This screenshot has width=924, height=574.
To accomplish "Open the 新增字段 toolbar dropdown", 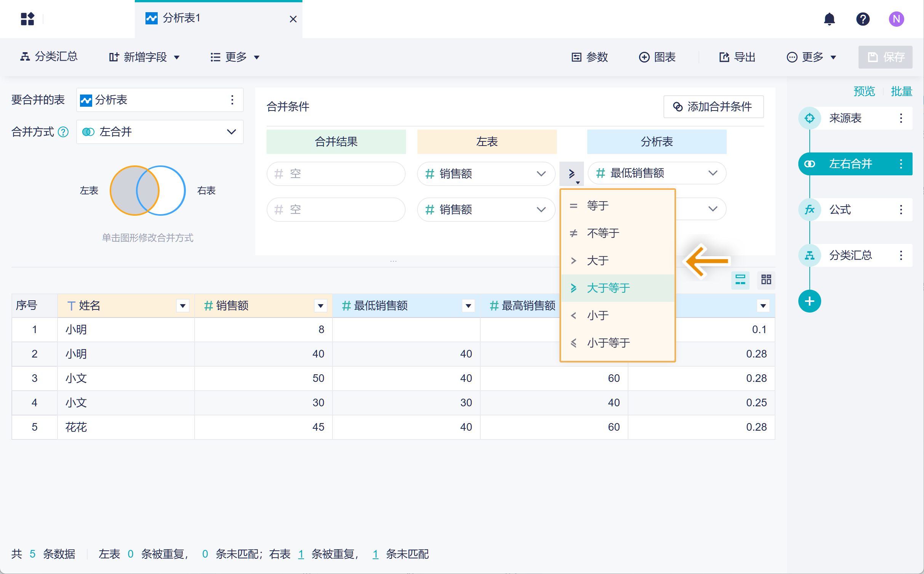I will pos(145,57).
